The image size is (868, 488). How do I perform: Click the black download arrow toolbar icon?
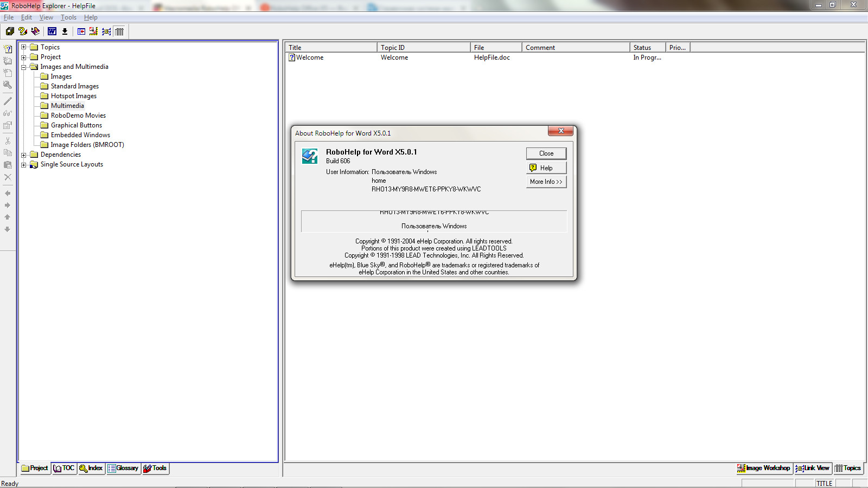[x=65, y=31]
